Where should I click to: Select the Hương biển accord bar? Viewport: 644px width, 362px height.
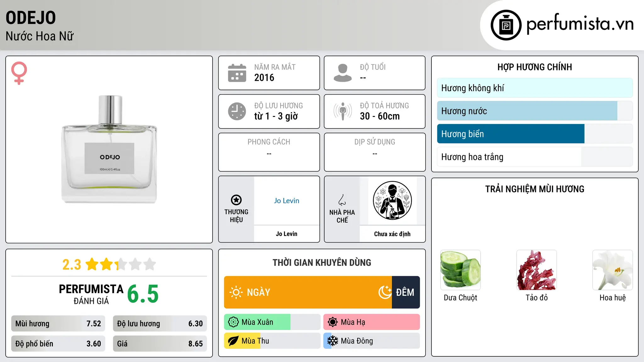(x=535, y=134)
